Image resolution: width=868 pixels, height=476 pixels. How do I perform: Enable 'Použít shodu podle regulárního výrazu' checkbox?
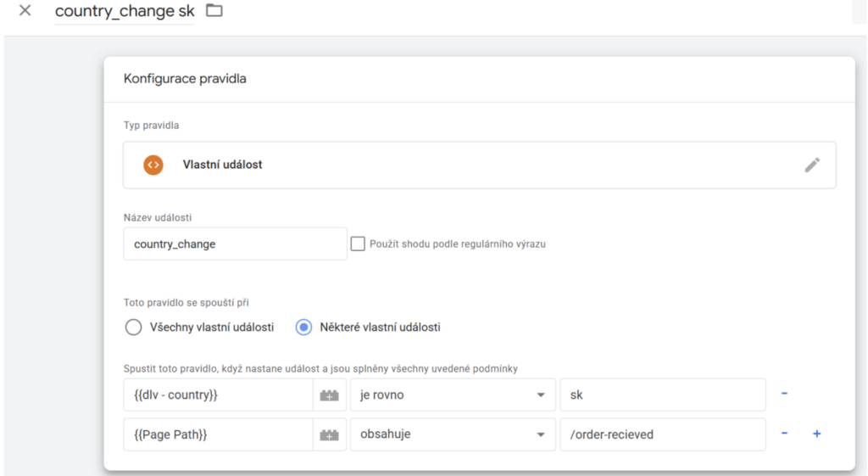(x=358, y=244)
